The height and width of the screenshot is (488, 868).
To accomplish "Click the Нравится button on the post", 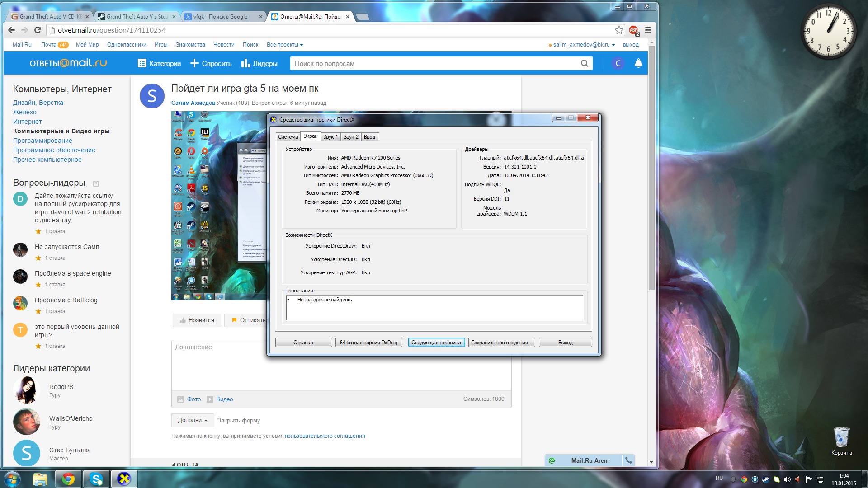I will (x=197, y=320).
